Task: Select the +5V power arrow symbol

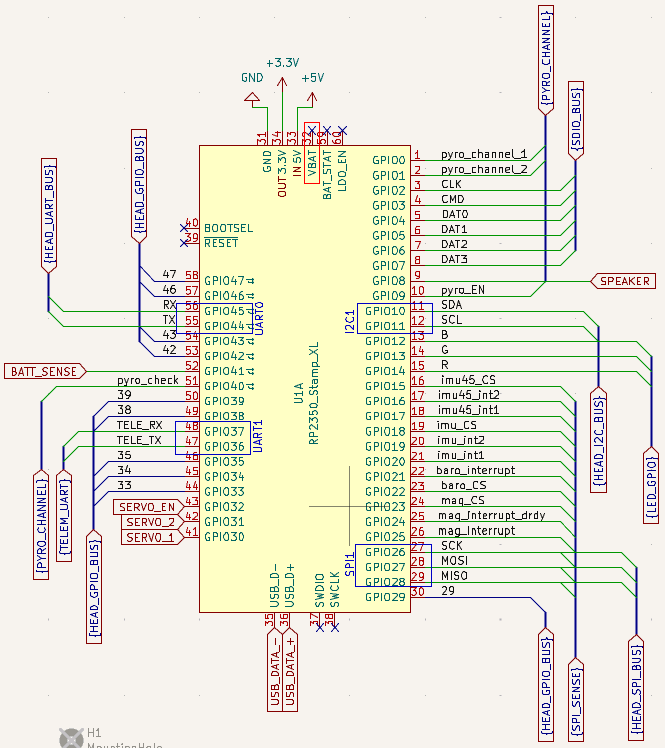Action: pos(312,98)
